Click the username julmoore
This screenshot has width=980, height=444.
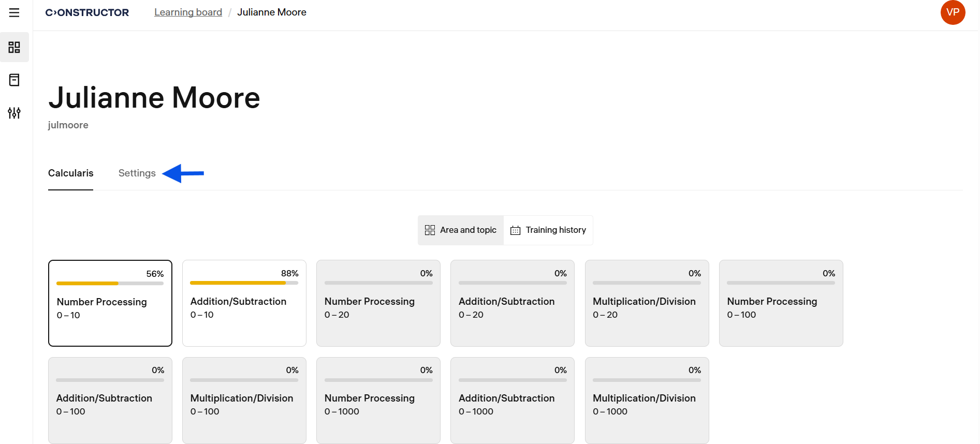[68, 125]
